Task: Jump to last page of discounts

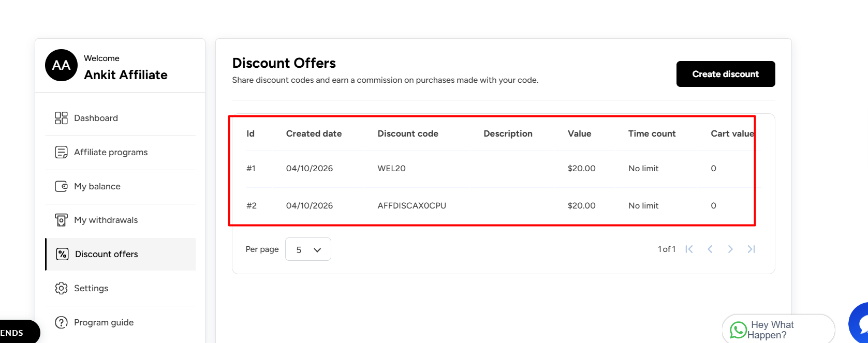Action: tap(751, 249)
